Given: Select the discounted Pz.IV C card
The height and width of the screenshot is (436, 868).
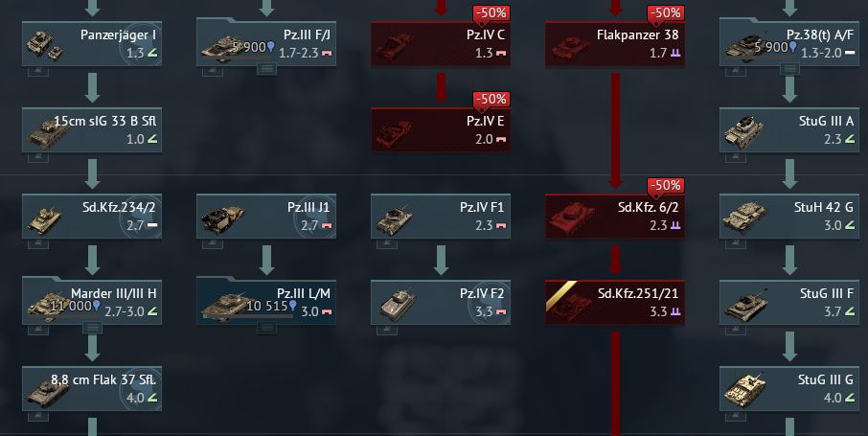Looking at the screenshot, I should 441,44.
